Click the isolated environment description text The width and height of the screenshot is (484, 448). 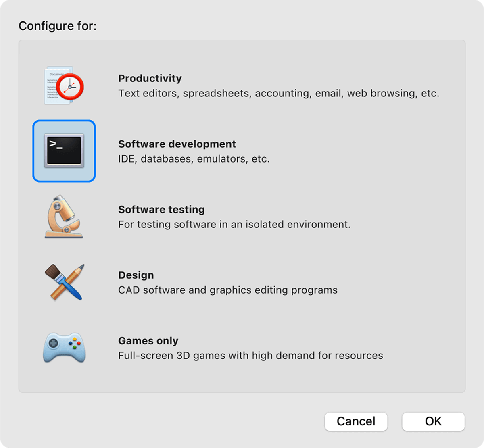pos(234,225)
